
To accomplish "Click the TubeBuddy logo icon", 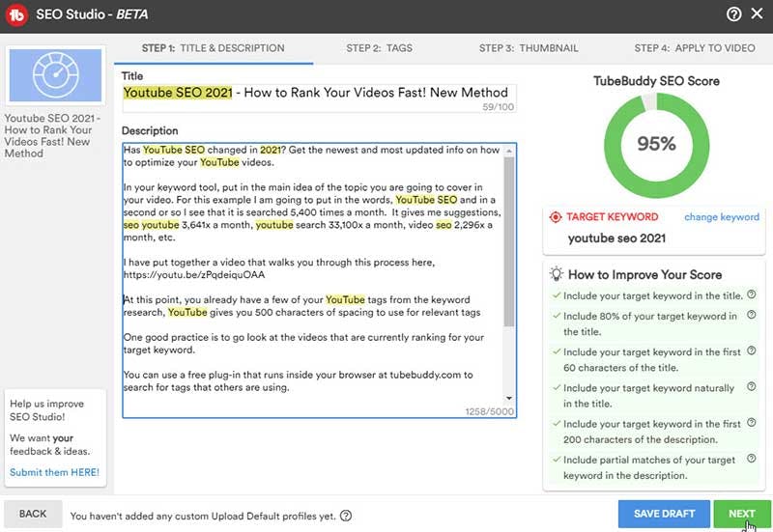I will coord(17,16).
